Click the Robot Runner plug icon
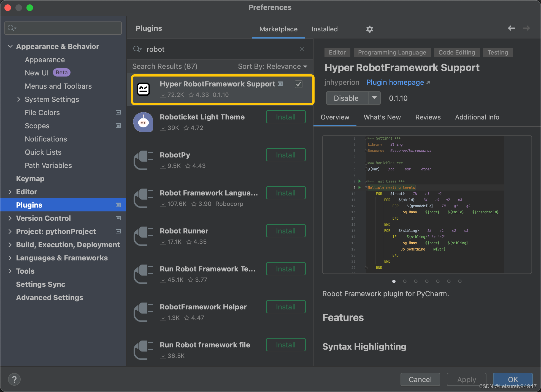541x392 pixels. pyautogui.click(x=143, y=236)
